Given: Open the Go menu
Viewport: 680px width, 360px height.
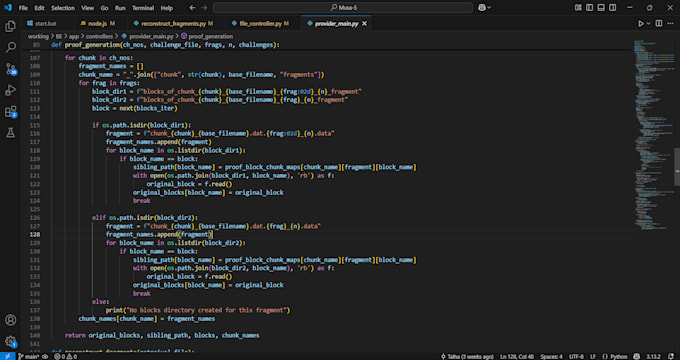Looking at the screenshot, I should (x=105, y=8).
